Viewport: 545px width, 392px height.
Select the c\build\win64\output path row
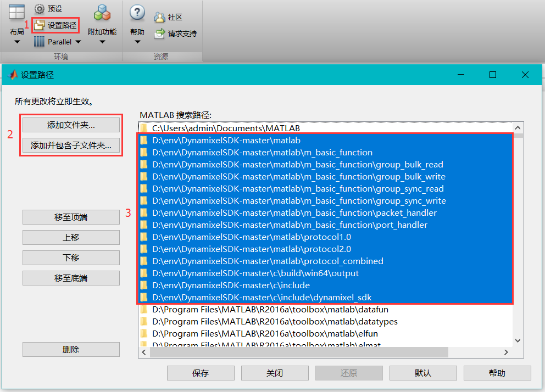click(325, 273)
